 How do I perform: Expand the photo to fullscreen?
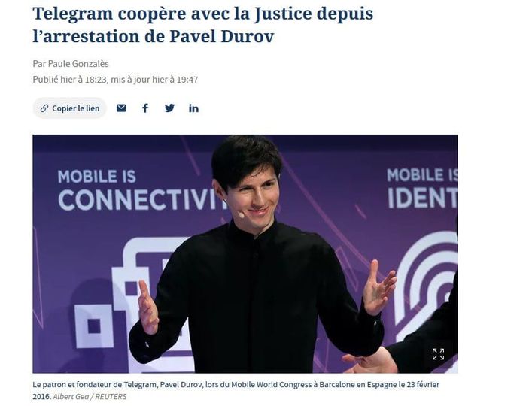coord(439,354)
